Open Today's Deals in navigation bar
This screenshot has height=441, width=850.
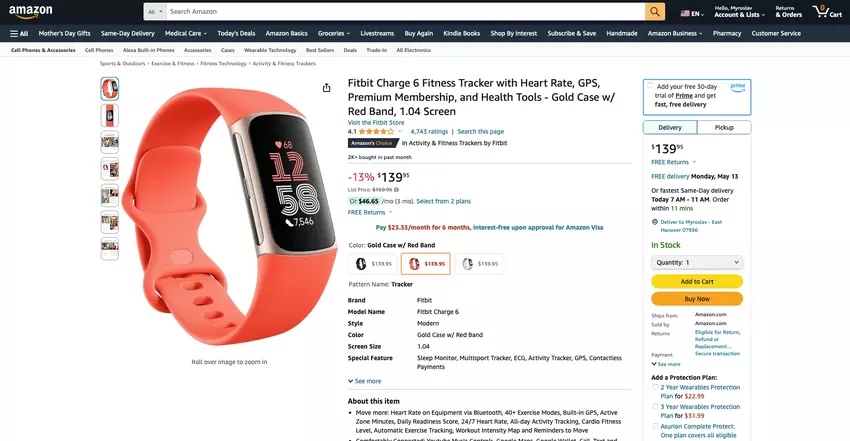pyautogui.click(x=236, y=34)
